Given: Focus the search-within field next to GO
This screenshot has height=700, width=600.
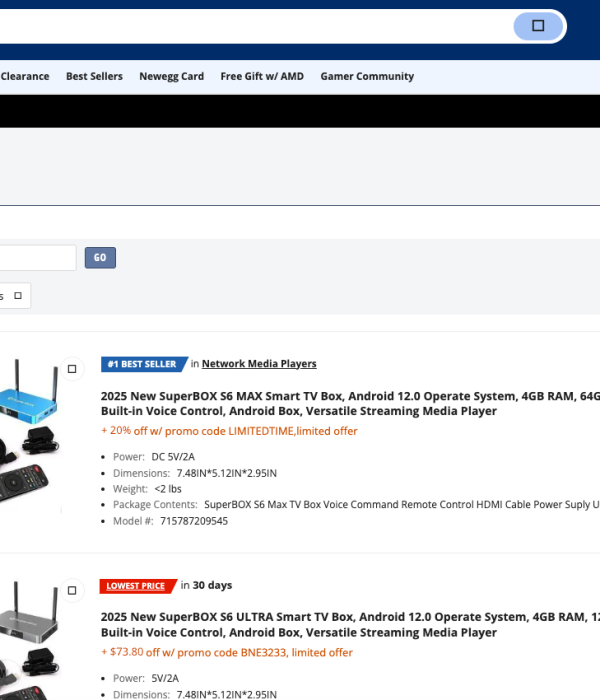Looking at the screenshot, I should coord(37,258).
